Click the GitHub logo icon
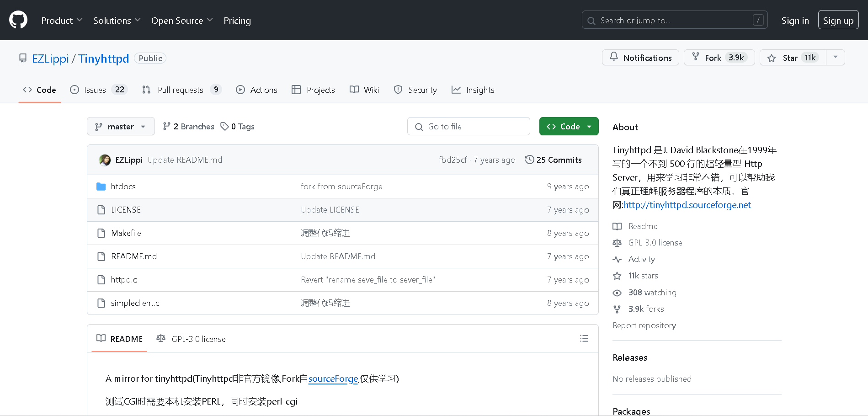Image resolution: width=868 pixels, height=416 pixels. 18,20
